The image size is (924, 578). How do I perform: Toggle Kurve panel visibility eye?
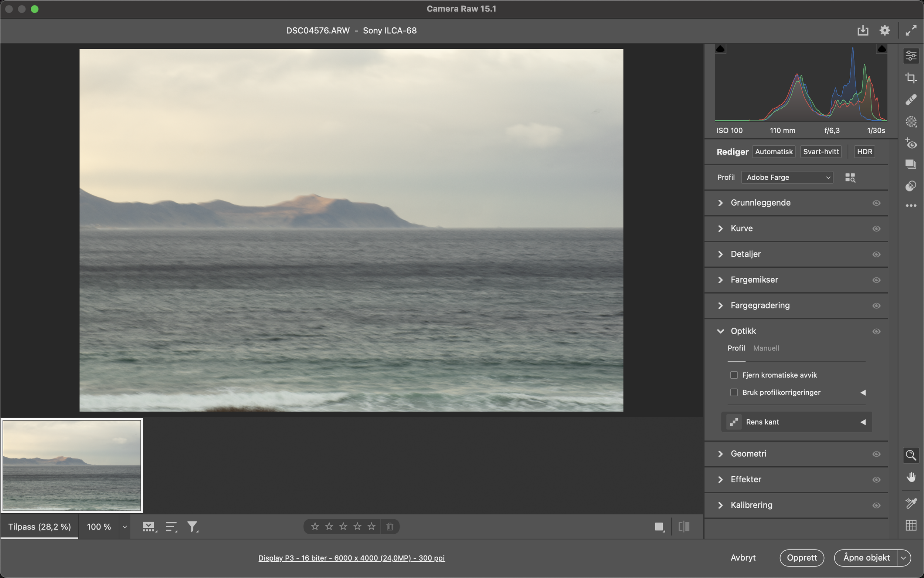tap(877, 229)
